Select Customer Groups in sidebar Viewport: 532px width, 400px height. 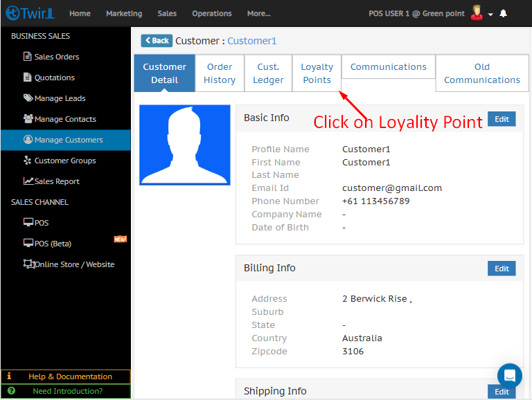(64, 161)
